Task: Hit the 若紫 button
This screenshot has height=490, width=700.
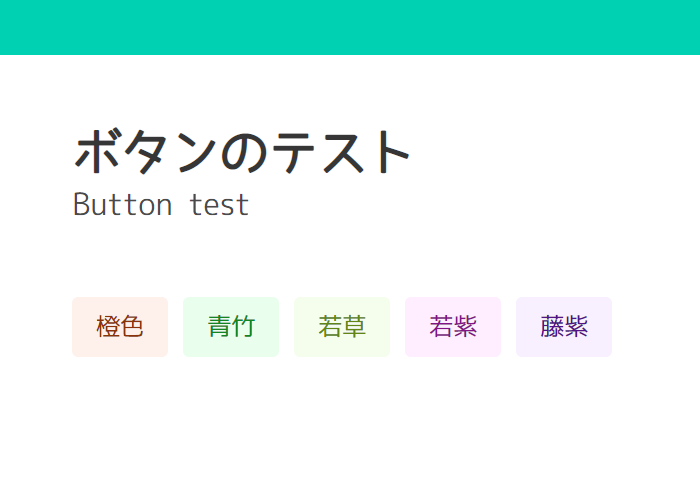Action: 453,327
